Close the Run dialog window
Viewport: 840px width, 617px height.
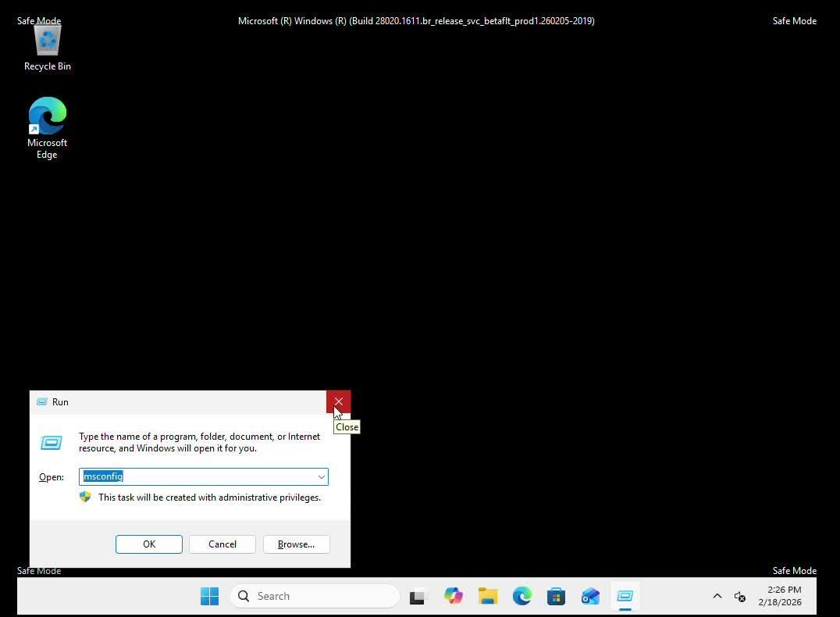point(338,401)
